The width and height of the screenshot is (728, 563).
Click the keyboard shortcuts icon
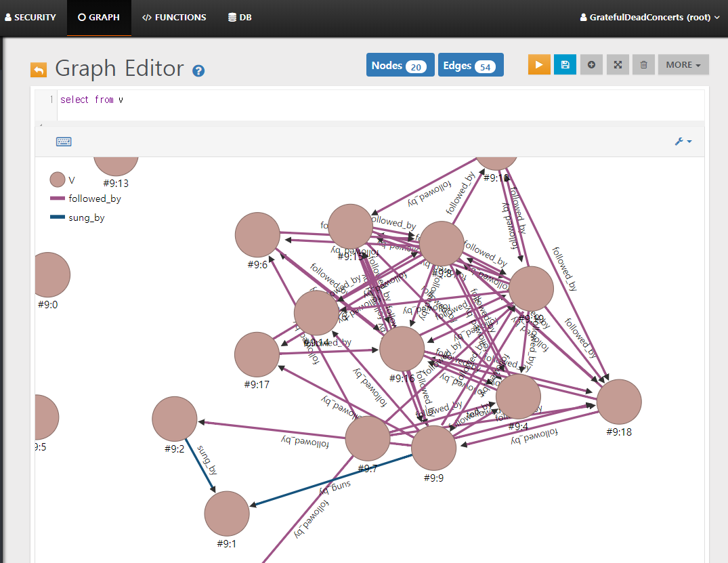64,142
